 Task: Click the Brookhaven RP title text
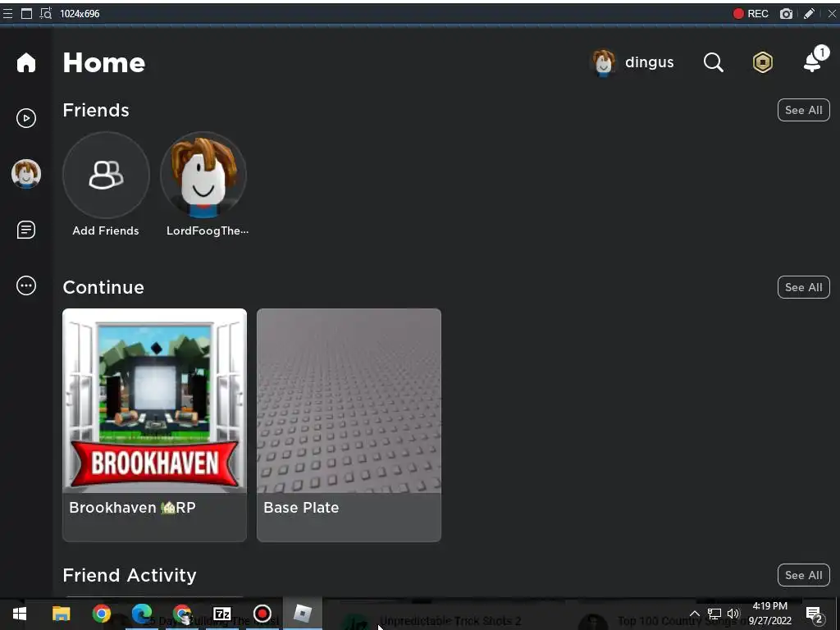(132, 507)
